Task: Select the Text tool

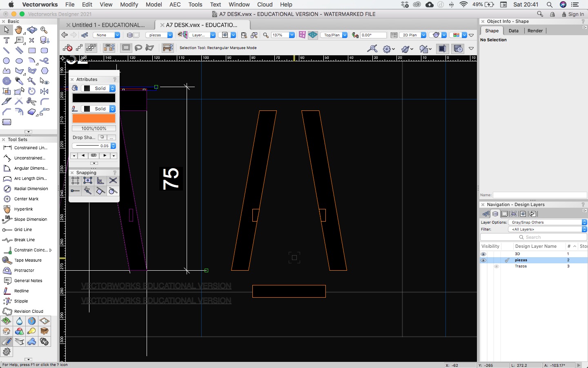Action: pos(6,40)
